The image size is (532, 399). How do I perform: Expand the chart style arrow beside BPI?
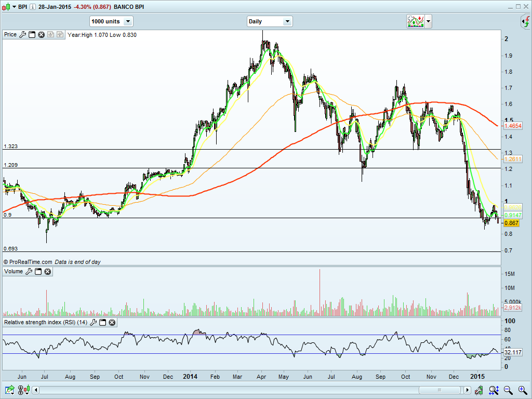[x=14, y=7]
